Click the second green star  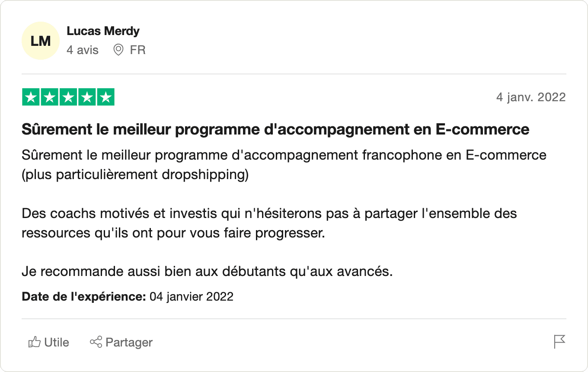49,97
